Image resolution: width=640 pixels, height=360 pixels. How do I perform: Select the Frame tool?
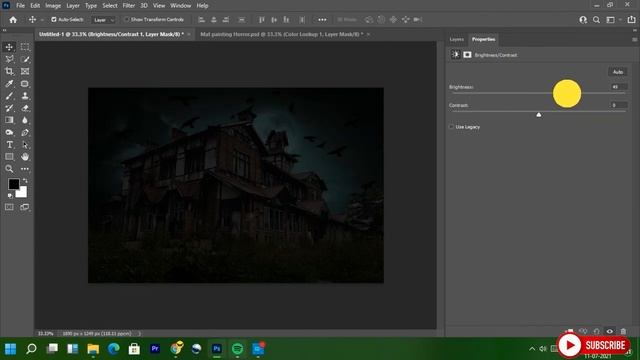pyautogui.click(x=25, y=71)
